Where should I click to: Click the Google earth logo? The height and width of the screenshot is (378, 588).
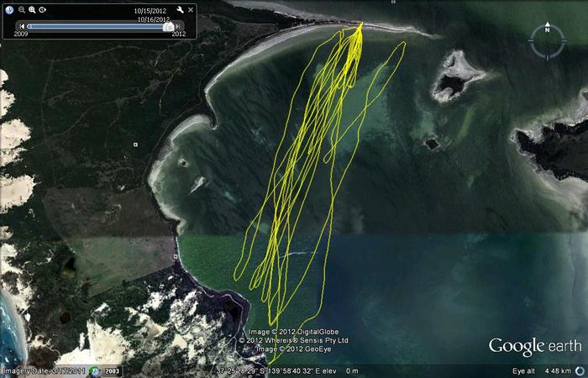535,346
